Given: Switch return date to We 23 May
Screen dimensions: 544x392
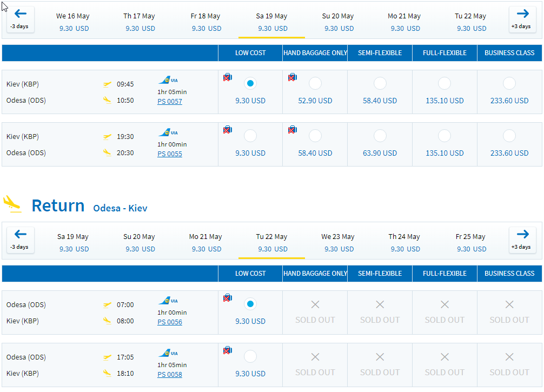Looking at the screenshot, I should (x=338, y=242).
